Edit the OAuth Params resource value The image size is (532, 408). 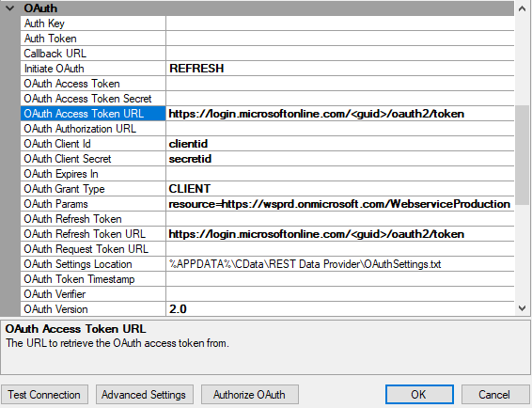click(340, 204)
